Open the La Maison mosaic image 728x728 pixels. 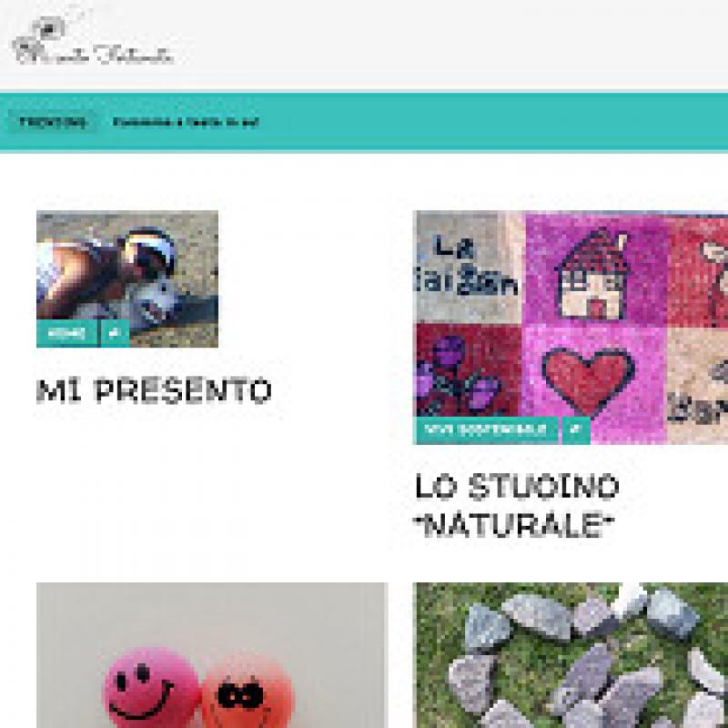point(571,328)
